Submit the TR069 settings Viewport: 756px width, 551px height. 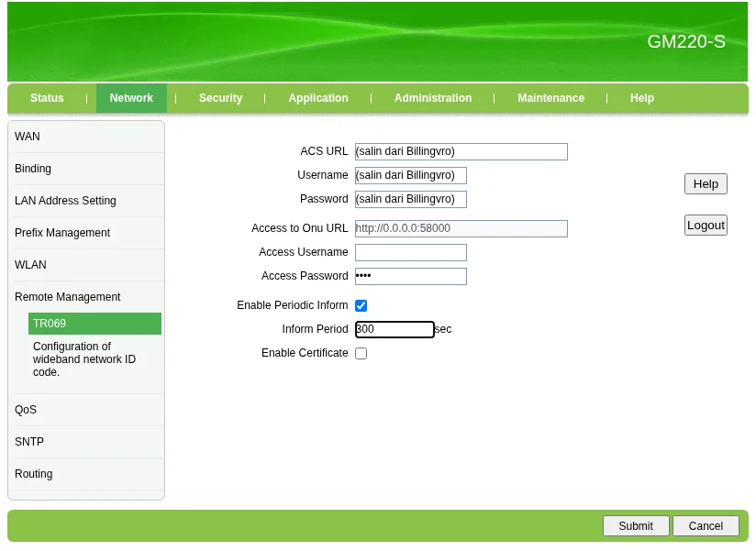pos(636,526)
